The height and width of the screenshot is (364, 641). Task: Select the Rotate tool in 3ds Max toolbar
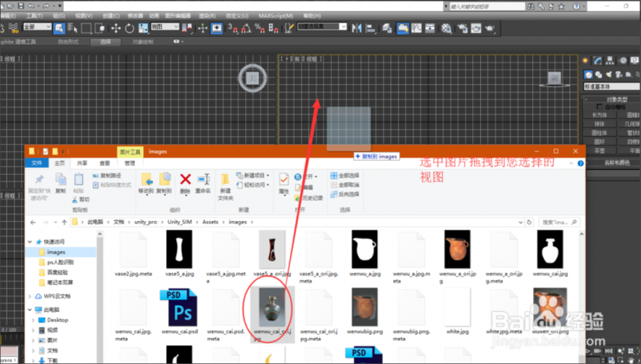(130, 28)
